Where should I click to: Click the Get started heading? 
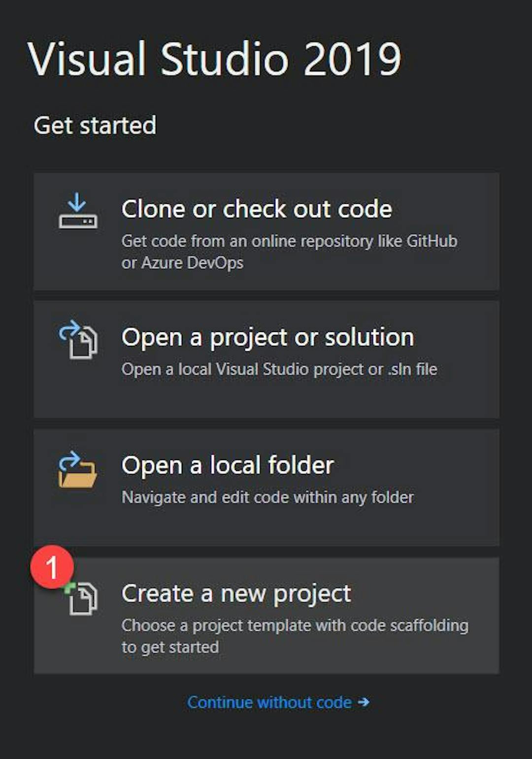(95, 126)
